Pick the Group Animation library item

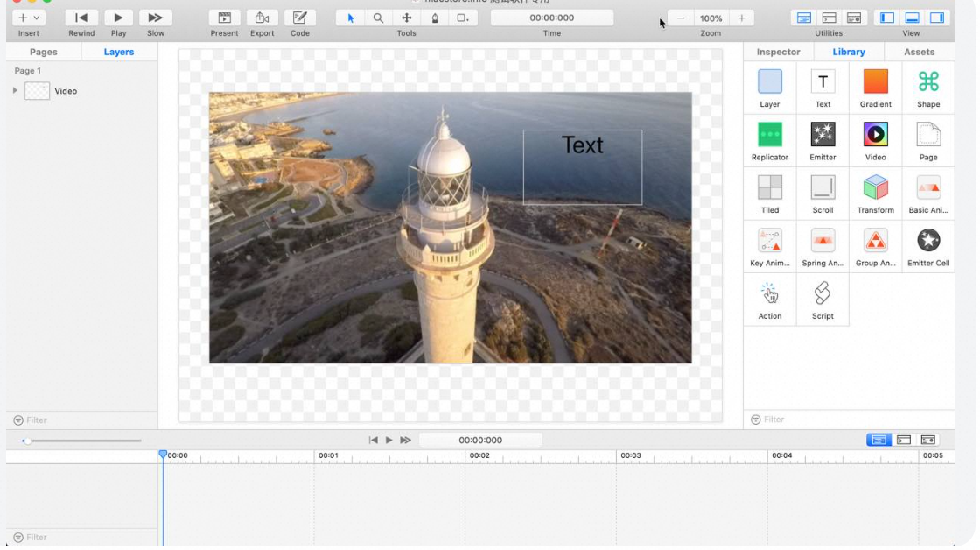[876, 247]
